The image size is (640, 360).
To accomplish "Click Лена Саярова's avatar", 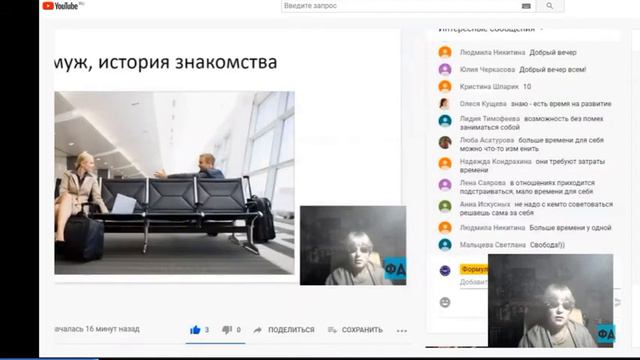I will (445, 184).
